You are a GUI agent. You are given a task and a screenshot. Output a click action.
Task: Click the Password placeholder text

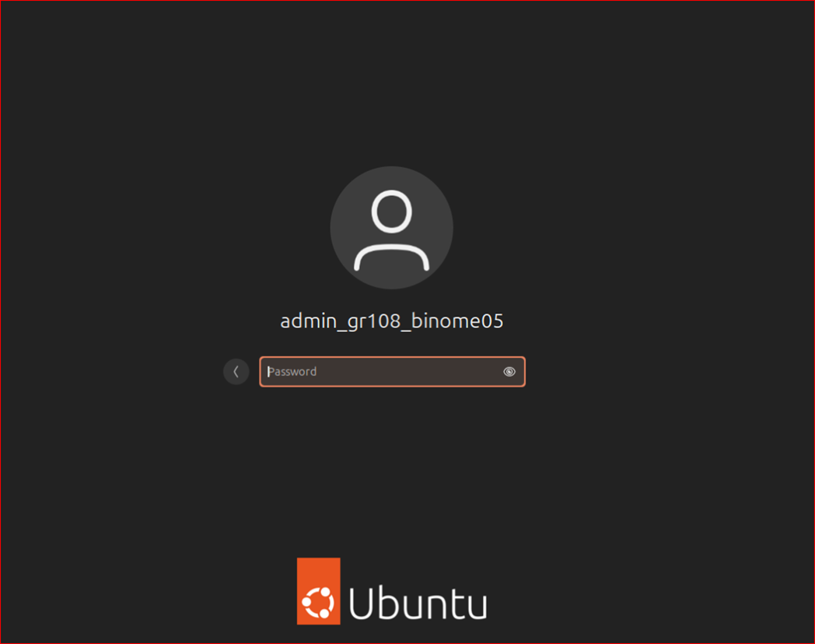(x=292, y=372)
